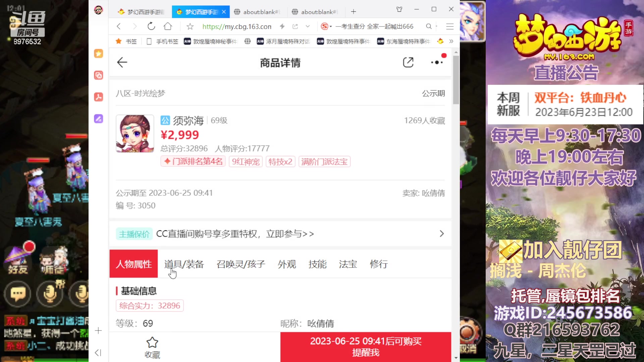Image resolution: width=644 pixels, height=362 pixels.
Task: Click the sidebar yellow star favorites icon
Action: [x=98, y=53]
